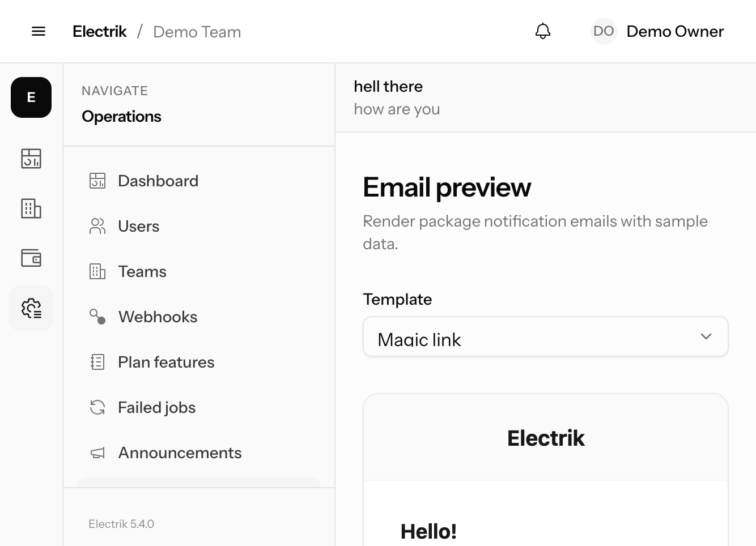Click the Failed jobs refresh icon
This screenshot has height=546, width=756.
pos(97,407)
